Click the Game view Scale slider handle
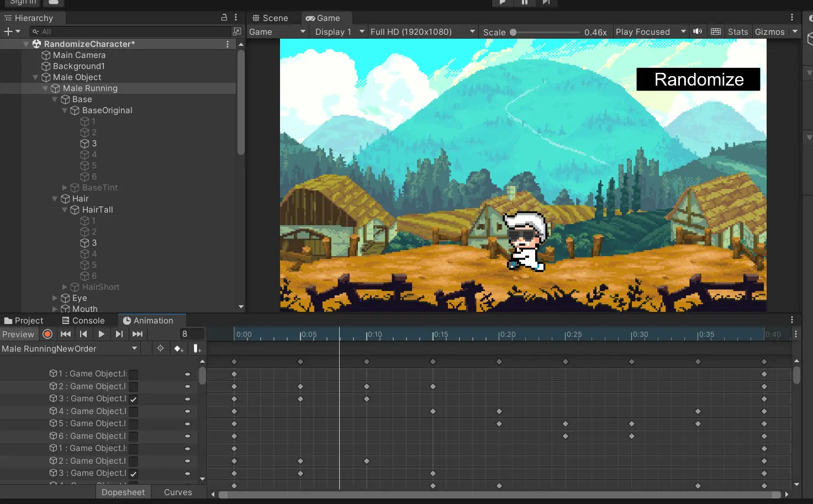Viewport: 813px width, 504px height. [x=513, y=32]
